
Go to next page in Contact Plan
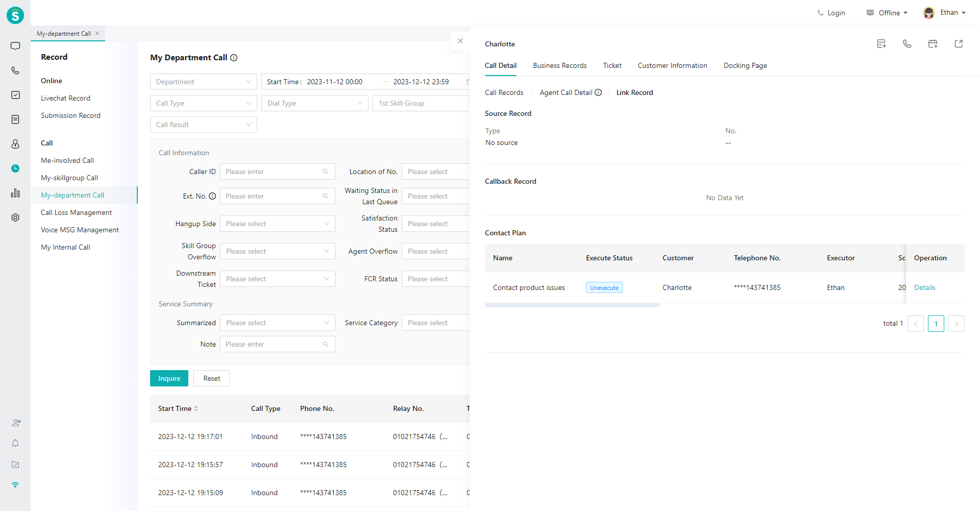point(956,324)
